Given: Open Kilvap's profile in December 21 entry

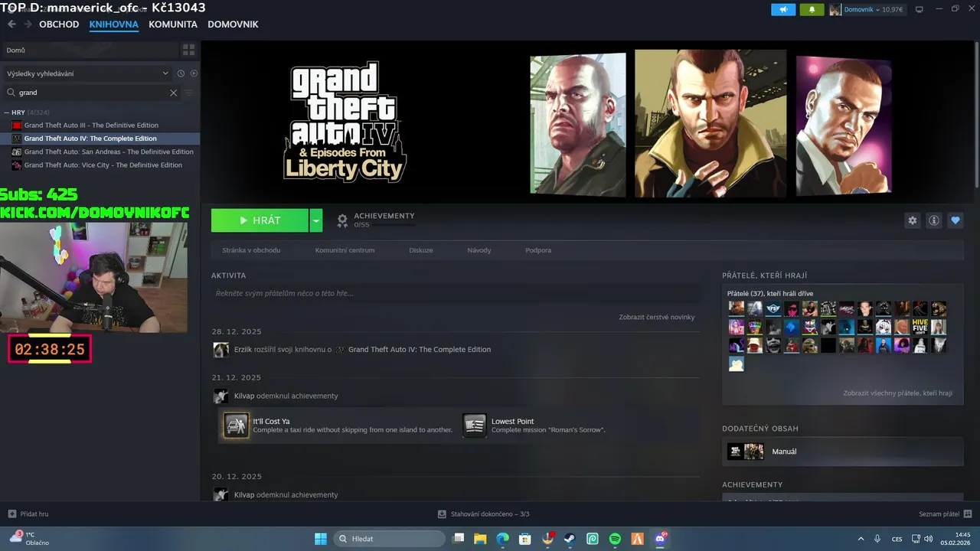Looking at the screenshot, I should pos(243,396).
